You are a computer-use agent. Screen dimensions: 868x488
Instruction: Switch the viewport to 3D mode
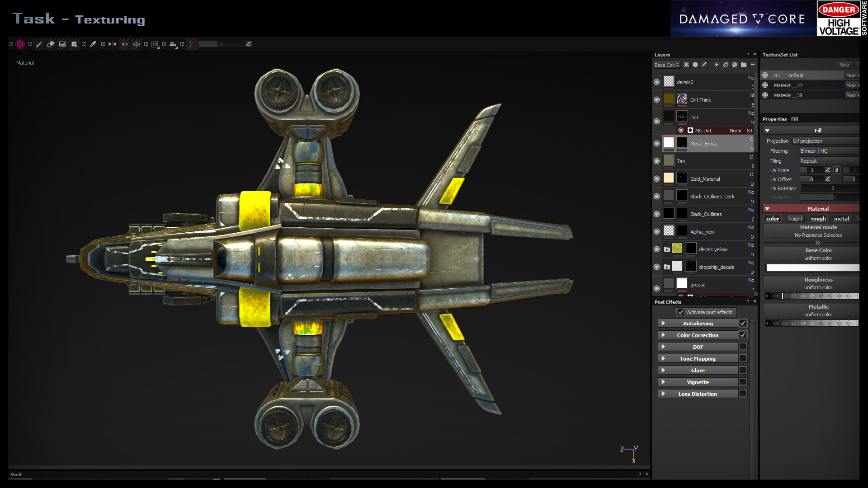(x=154, y=44)
